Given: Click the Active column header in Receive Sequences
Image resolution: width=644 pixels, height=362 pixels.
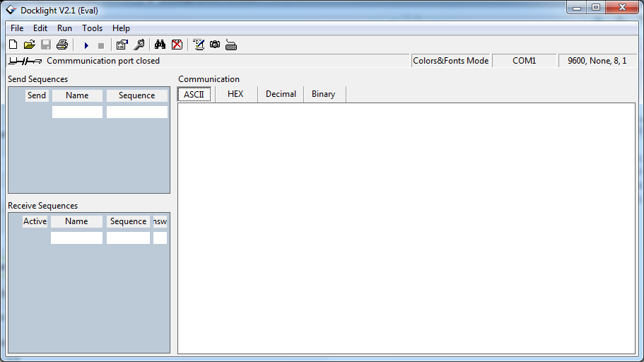Looking at the screenshot, I should coord(35,221).
